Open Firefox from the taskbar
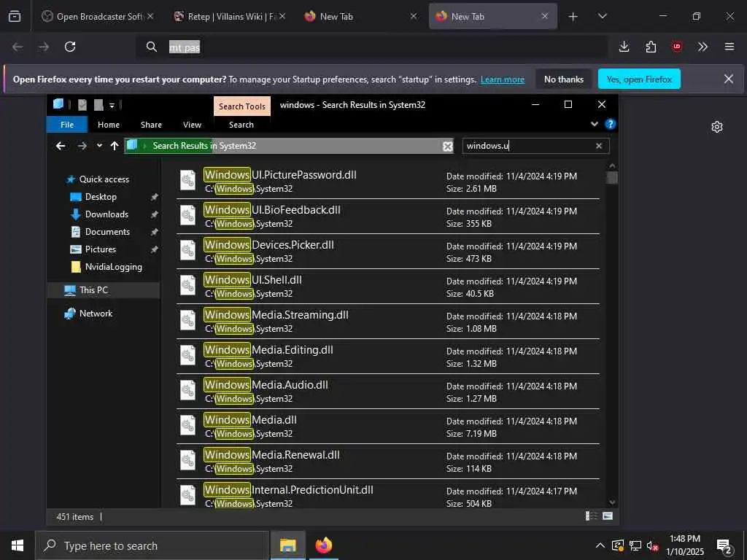 324,545
